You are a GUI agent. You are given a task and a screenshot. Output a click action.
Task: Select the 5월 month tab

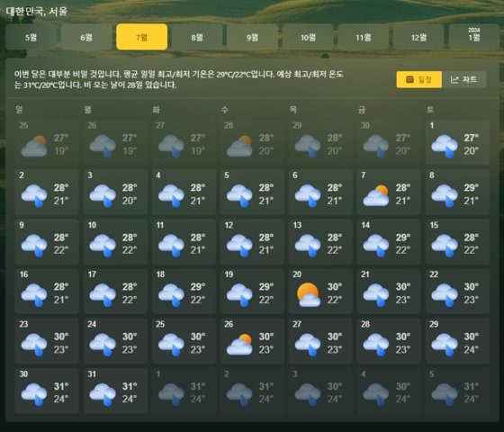pyautogui.click(x=31, y=37)
